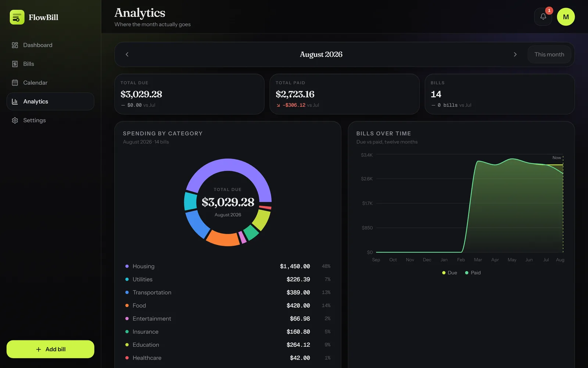Screen dimensions: 588x368
Task: Select the Education category row
Action: (228, 345)
